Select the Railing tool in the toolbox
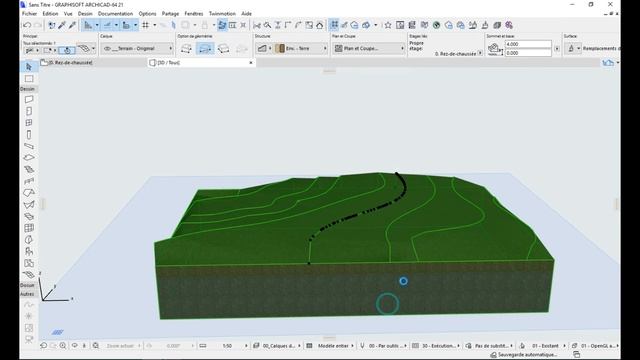640x360 pixels. tap(29, 181)
